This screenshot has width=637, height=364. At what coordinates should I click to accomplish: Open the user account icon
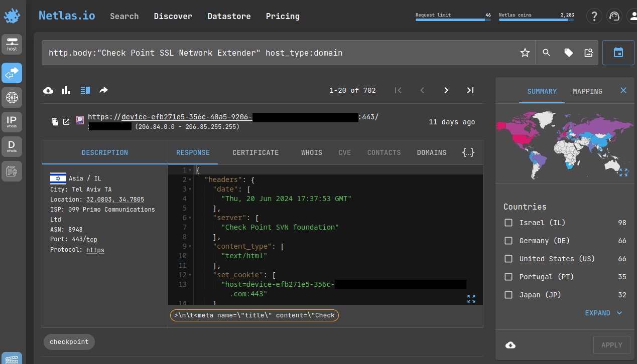click(632, 17)
